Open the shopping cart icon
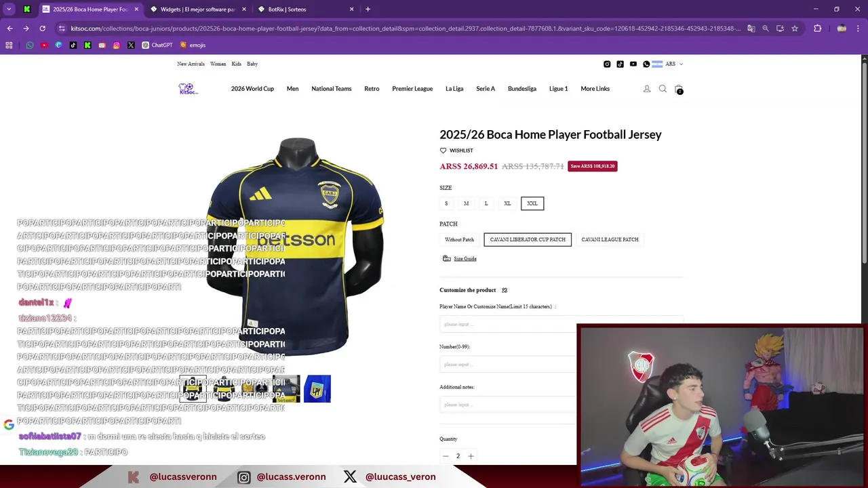This screenshot has height=488, width=868. (x=678, y=89)
